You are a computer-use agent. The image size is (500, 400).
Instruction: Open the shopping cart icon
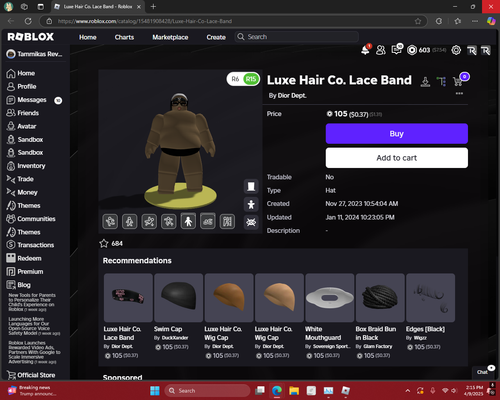[458, 81]
